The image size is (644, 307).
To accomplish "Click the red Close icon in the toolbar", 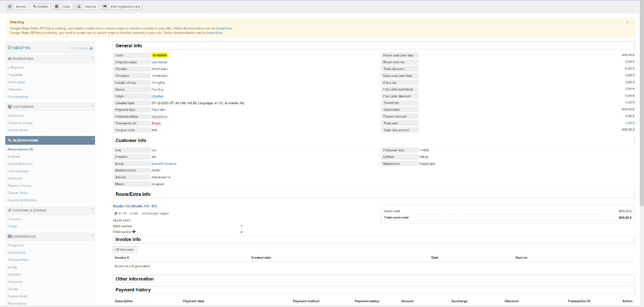I will click(x=57, y=6).
